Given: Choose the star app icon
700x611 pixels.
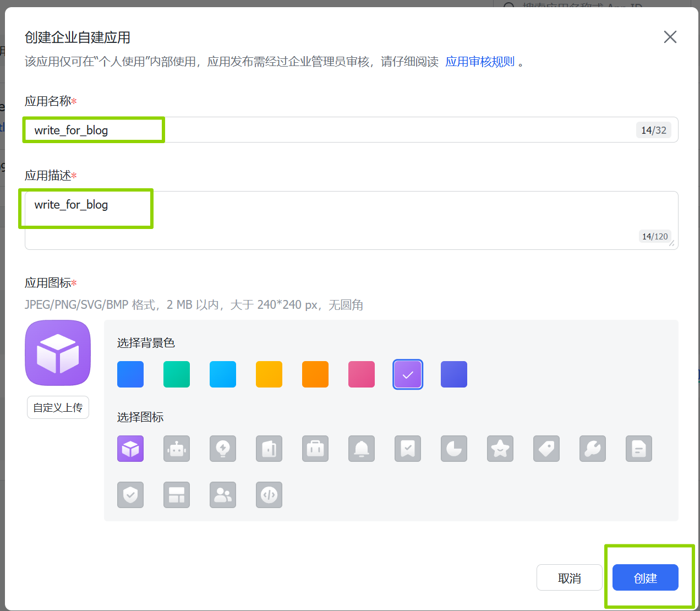Looking at the screenshot, I should pyautogui.click(x=500, y=449).
